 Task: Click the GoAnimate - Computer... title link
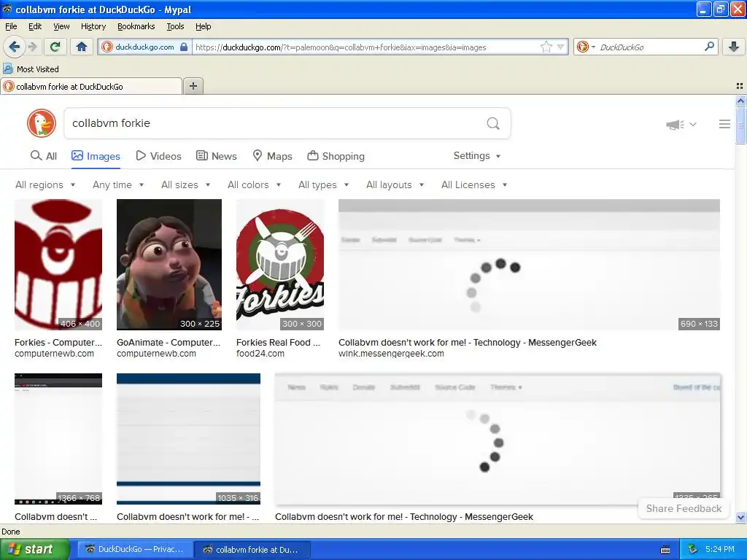(169, 343)
